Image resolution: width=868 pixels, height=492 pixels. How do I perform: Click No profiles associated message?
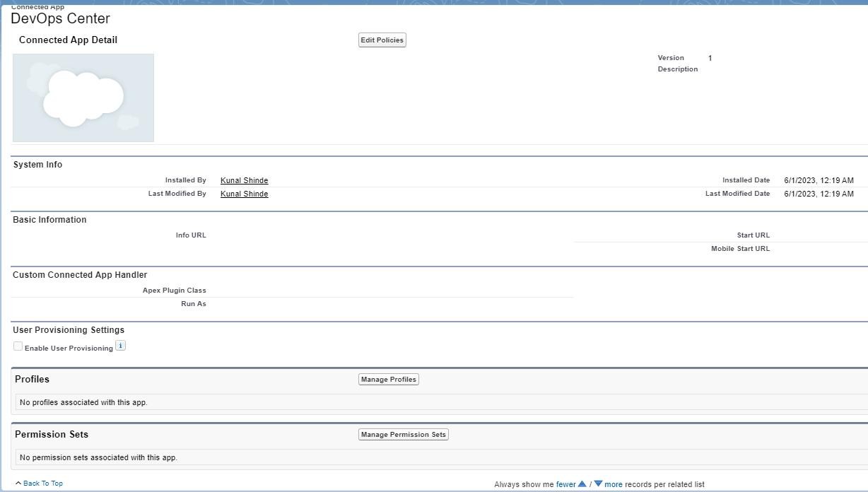pos(83,402)
